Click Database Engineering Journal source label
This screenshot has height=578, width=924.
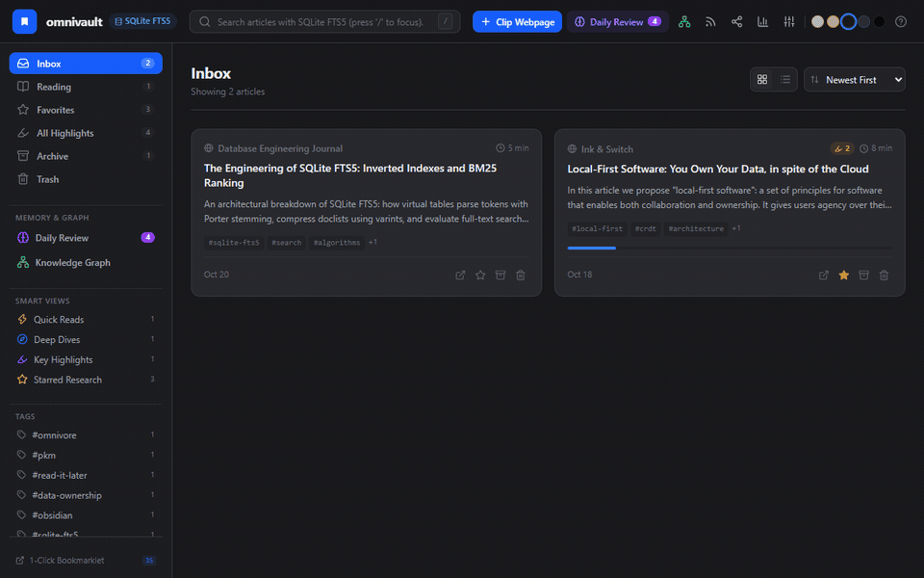[280, 148]
